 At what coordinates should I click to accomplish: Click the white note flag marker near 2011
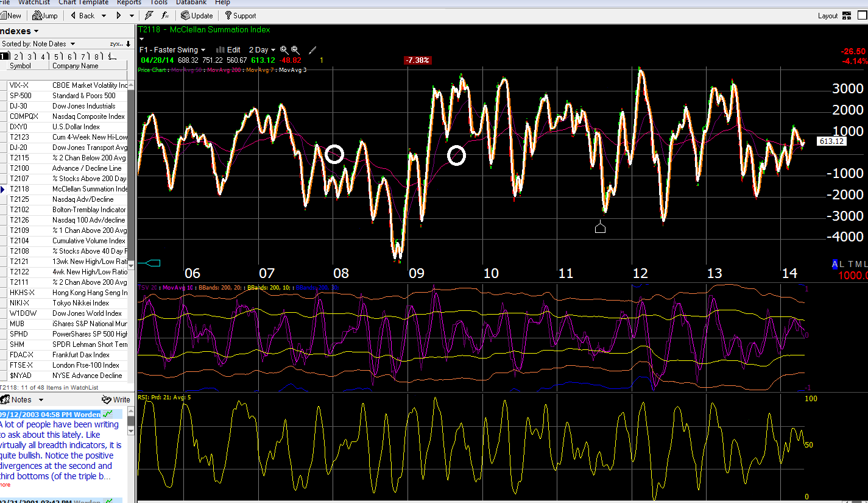[600, 227]
